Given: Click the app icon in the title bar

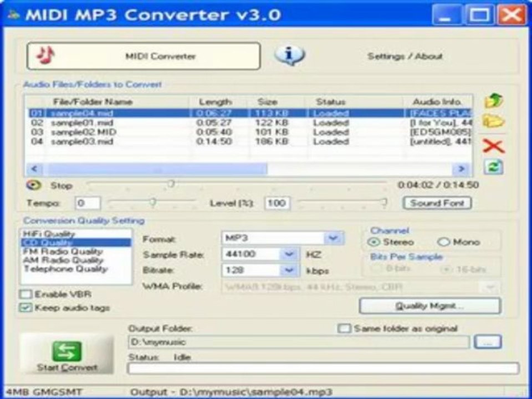Looking at the screenshot, I should (13, 14).
